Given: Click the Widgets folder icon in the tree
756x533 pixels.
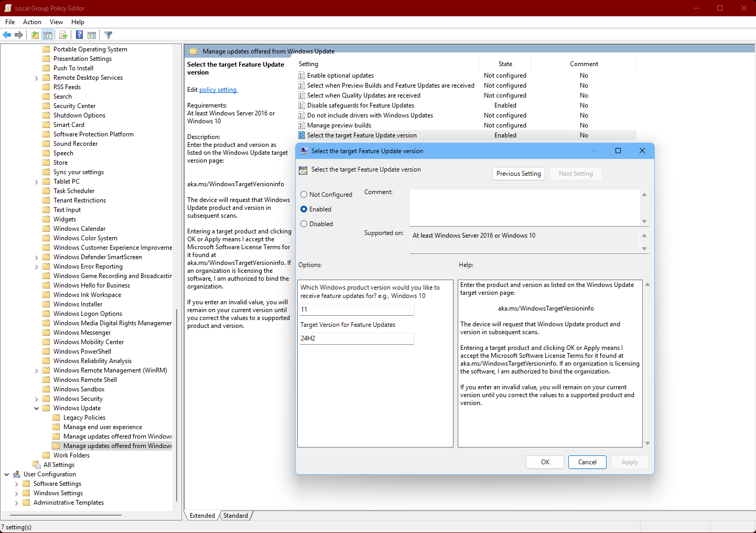Looking at the screenshot, I should pos(47,219).
